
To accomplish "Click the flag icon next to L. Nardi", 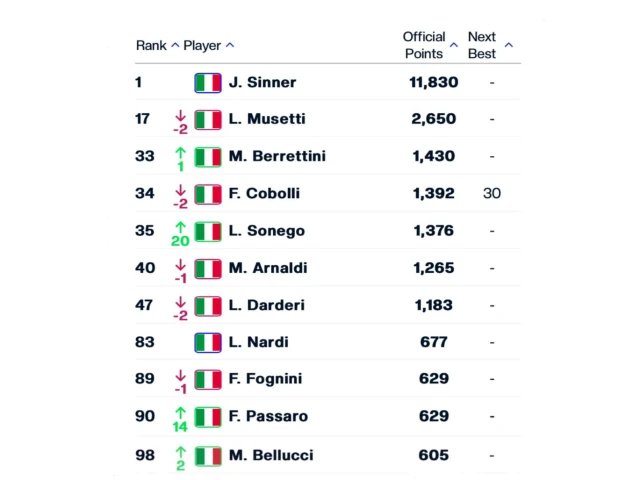I will pyautogui.click(x=208, y=342).
